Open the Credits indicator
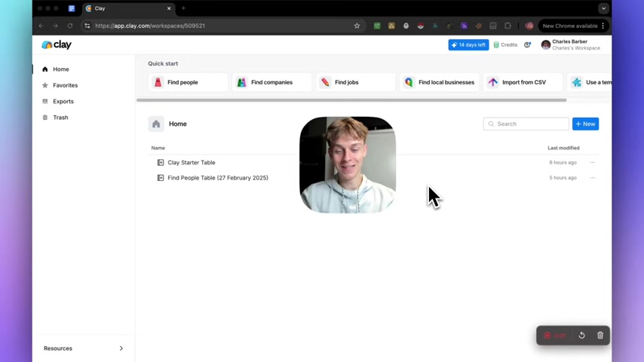 505,44
